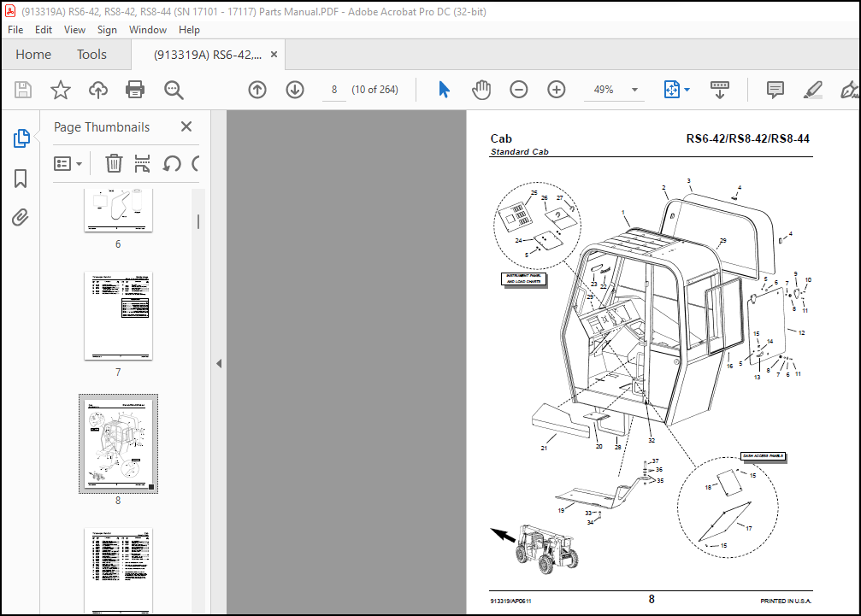Activate the Hand pan tool

tap(481, 90)
